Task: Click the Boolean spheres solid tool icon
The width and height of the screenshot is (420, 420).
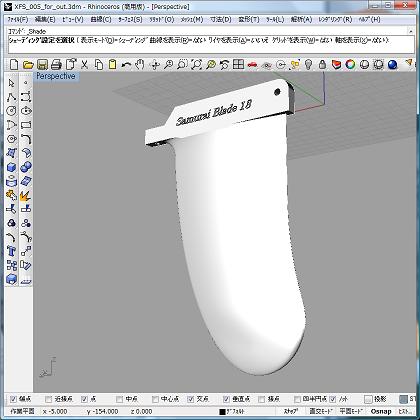Action: [x=26, y=167]
